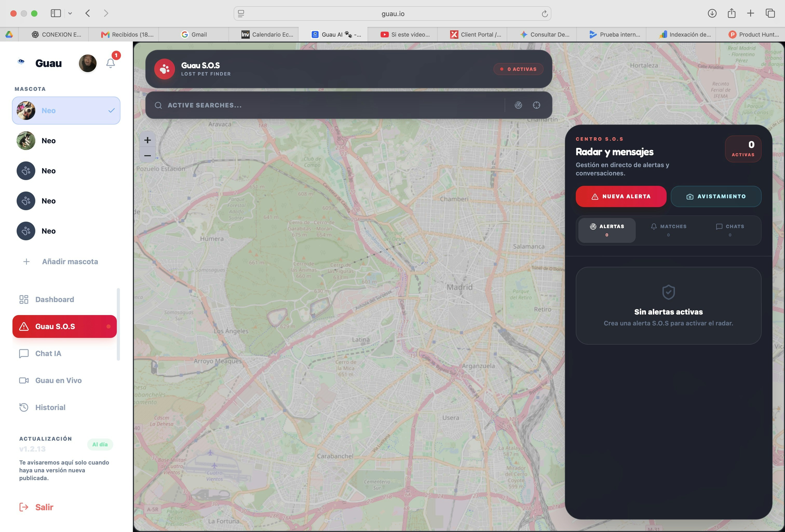This screenshot has height=532, width=785.
Task: Go back in Safari history
Action: tap(88, 13)
